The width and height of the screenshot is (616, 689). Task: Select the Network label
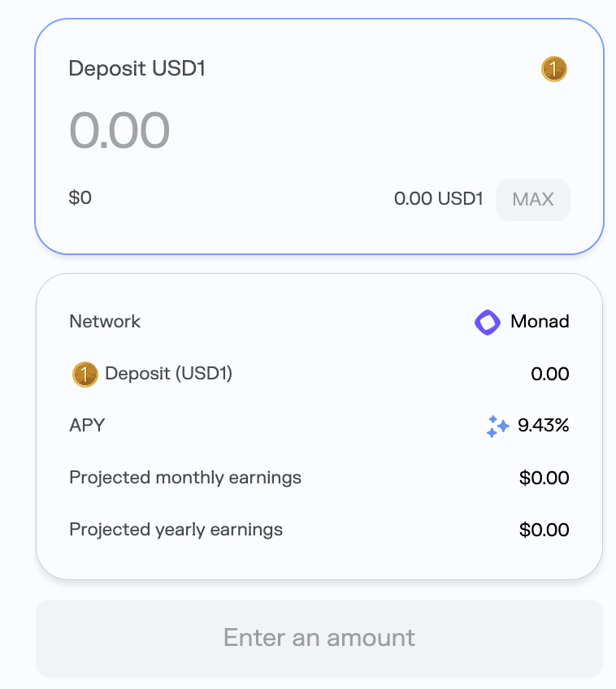(x=105, y=322)
